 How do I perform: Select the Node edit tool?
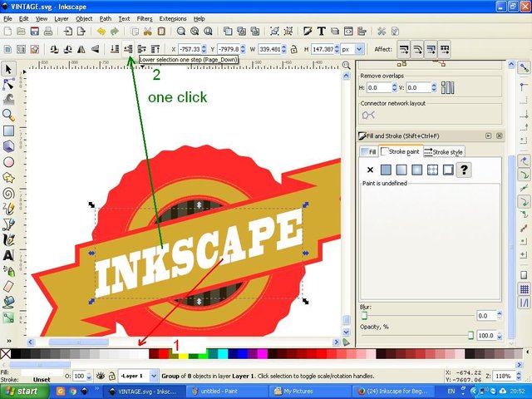[x=8, y=84]
